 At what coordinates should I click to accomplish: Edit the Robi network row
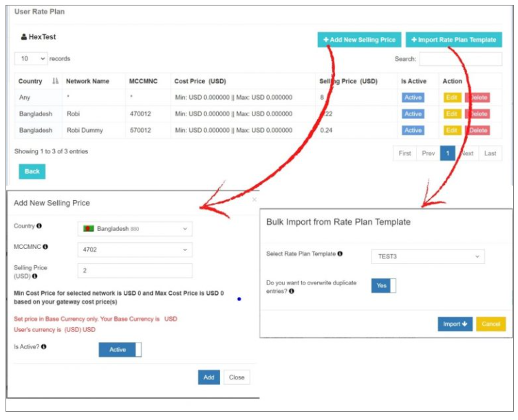[451, 114]
